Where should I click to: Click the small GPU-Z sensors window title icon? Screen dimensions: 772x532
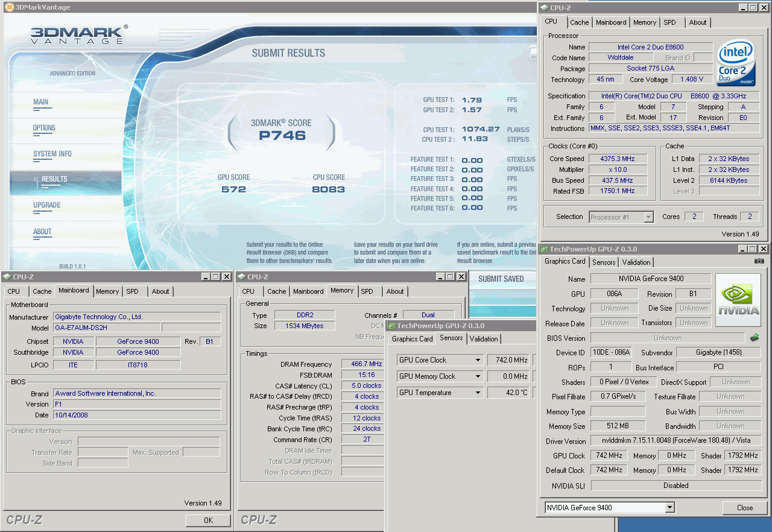click(x=391, y=326)
